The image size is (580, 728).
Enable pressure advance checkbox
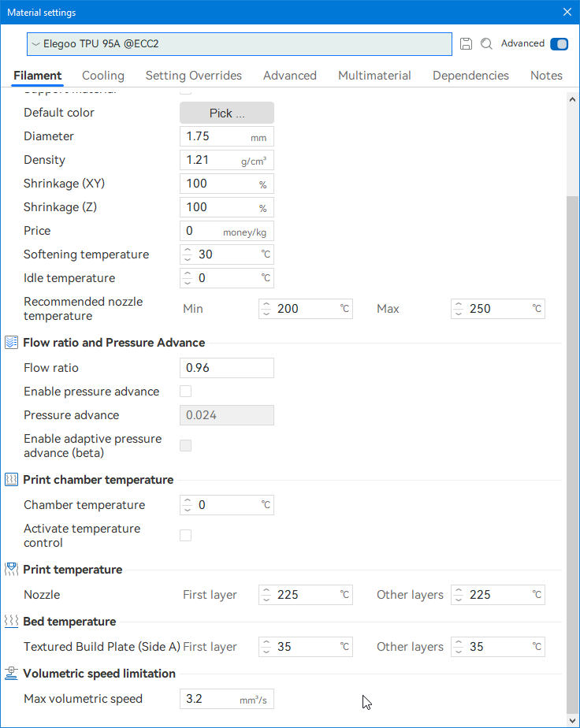(x=186, y=392)
